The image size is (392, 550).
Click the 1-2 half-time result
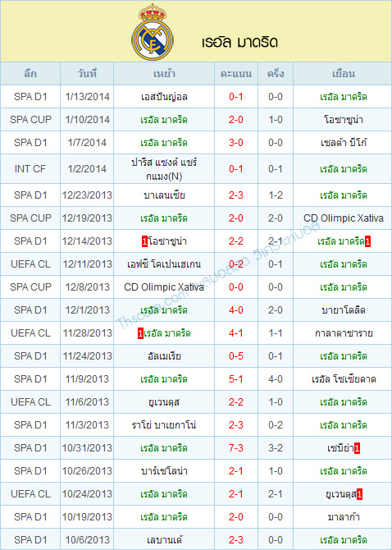tap(276, 195)
